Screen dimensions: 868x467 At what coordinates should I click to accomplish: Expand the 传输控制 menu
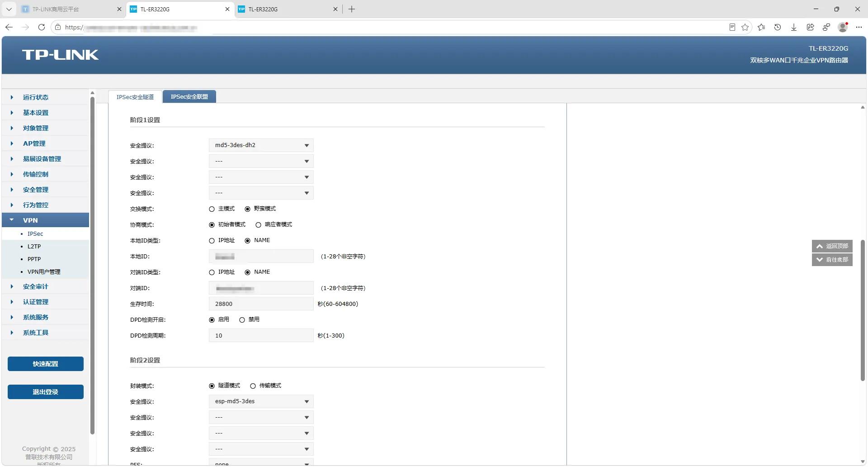coord(45,174)
